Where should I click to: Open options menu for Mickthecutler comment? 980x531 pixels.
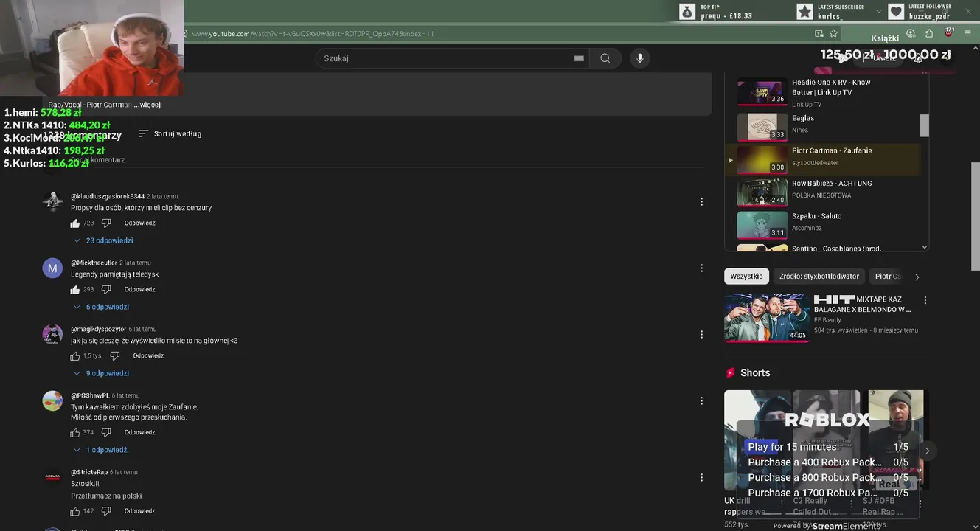(x=701, y=268)
